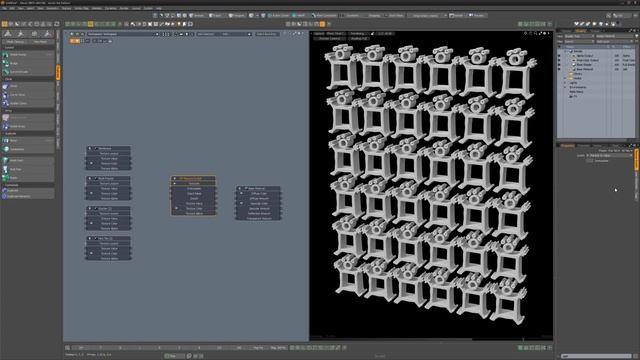The height and width of the screenshot is (360, 640).
Task: Click the 3D viewport zoom icon at top-right
Action: click(x=536, y=33)
